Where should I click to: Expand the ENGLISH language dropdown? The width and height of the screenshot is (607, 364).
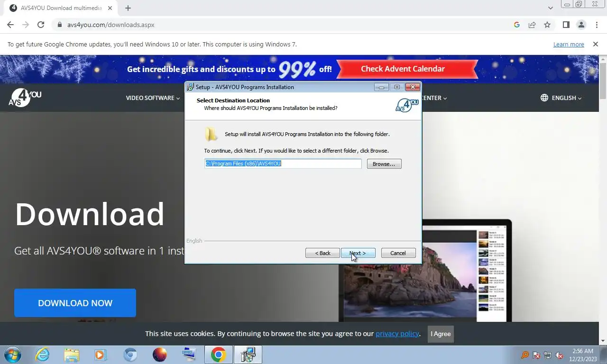tap(566, 98)
